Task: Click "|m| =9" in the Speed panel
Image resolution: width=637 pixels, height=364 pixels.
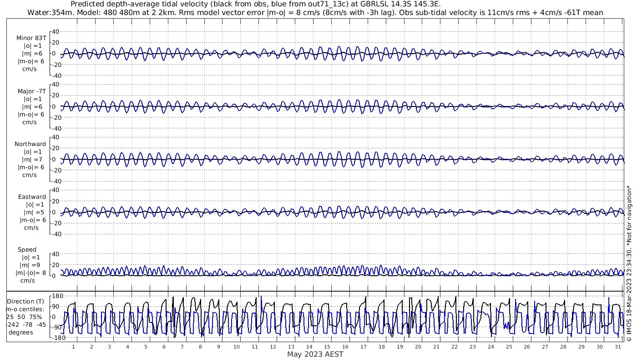Action: coord(30,265)
